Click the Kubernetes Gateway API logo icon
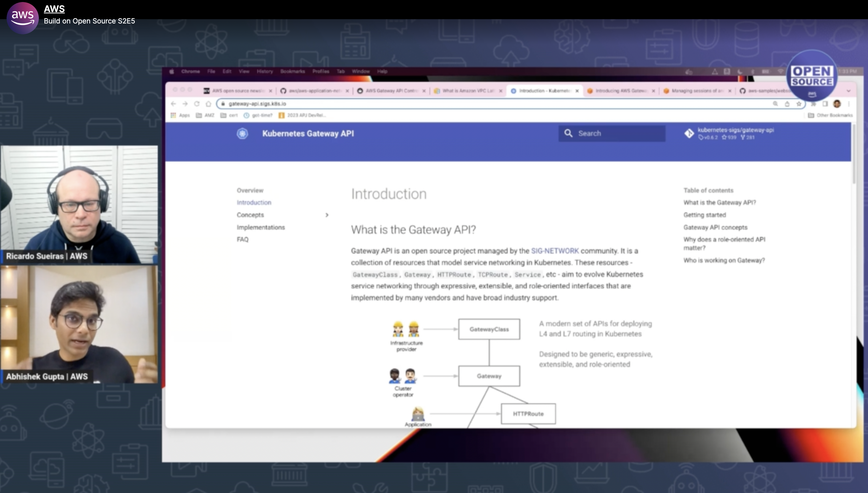868x493 pixels. click(x=242, y=133)
